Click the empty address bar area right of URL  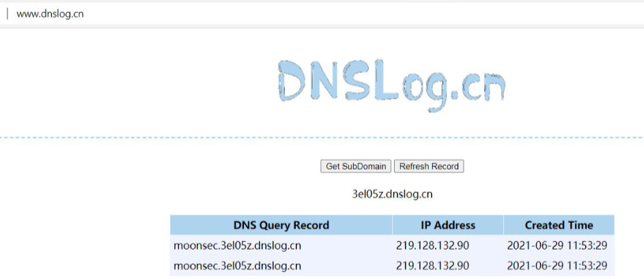341,14
